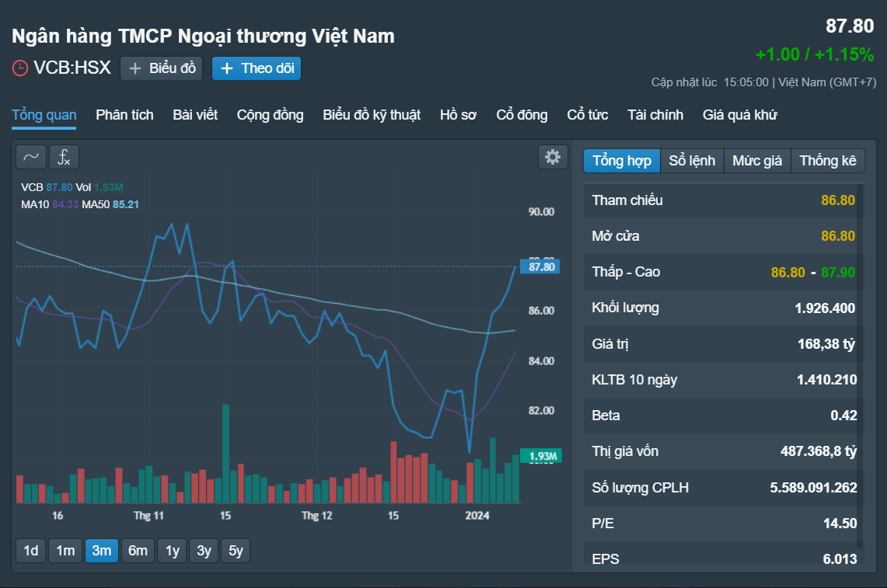Viewport: 887px width, 588px height.
Task: Open the Tài chính tab
Action: tap(655, 115)
